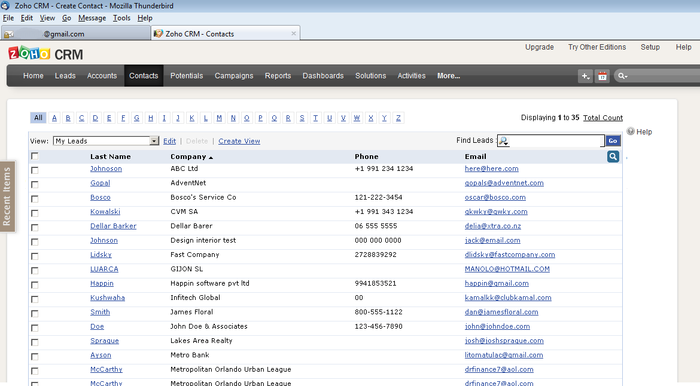Select the Bosco row checkbox

pyautogui.click(x=34, y=199)
